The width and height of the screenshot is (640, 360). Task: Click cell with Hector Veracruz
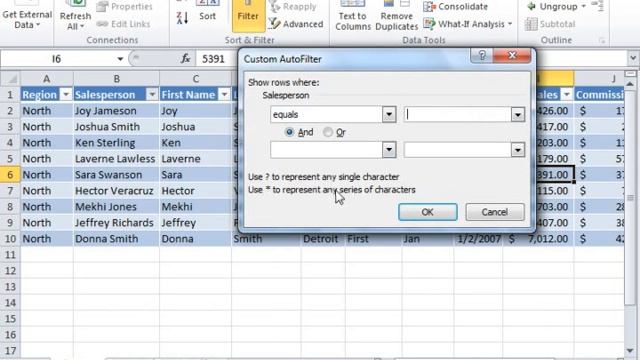116,191
